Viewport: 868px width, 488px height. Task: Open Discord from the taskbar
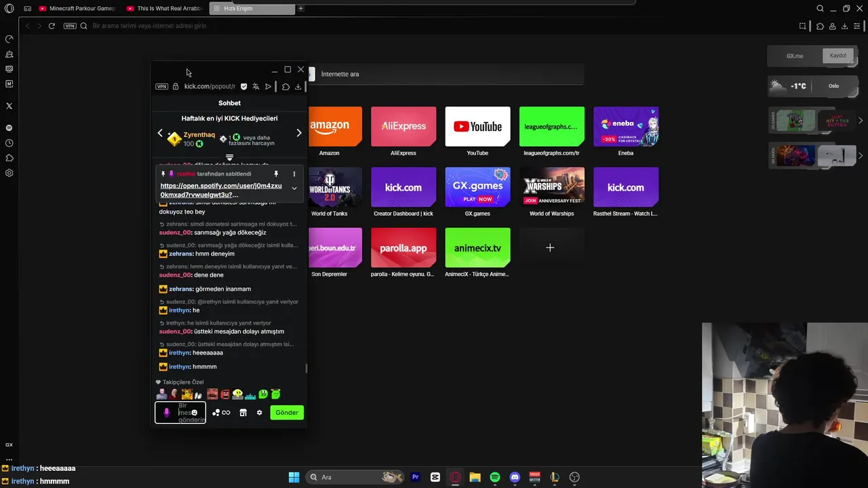tap(515, 477)
